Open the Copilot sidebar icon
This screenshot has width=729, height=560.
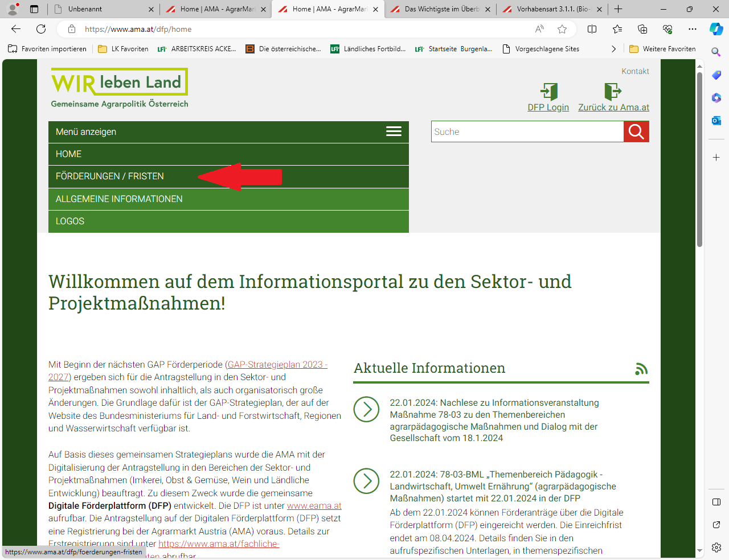(x=716, y=29)
